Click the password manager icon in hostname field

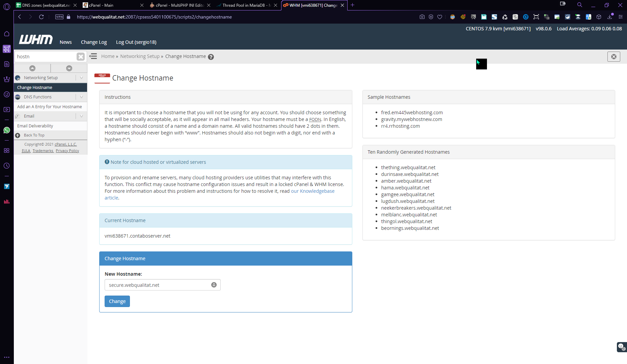214,285
